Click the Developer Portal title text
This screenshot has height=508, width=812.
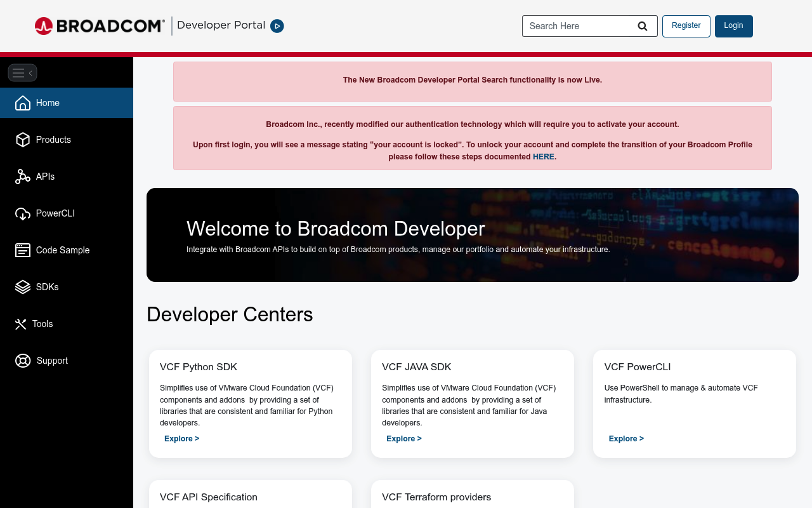[221, 25]
